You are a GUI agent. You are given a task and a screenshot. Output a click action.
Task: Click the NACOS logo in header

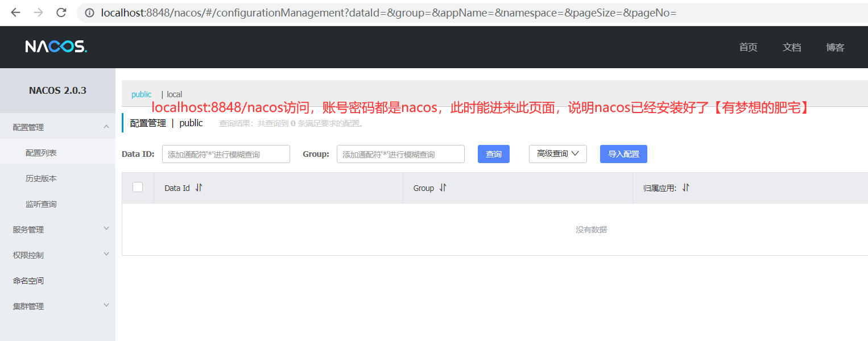[x=56, y=47]
